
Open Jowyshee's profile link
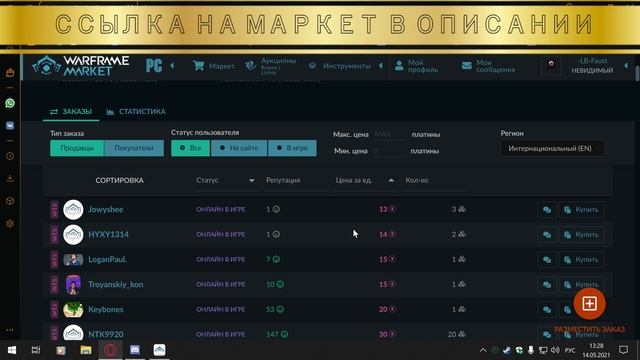point(106,209)
